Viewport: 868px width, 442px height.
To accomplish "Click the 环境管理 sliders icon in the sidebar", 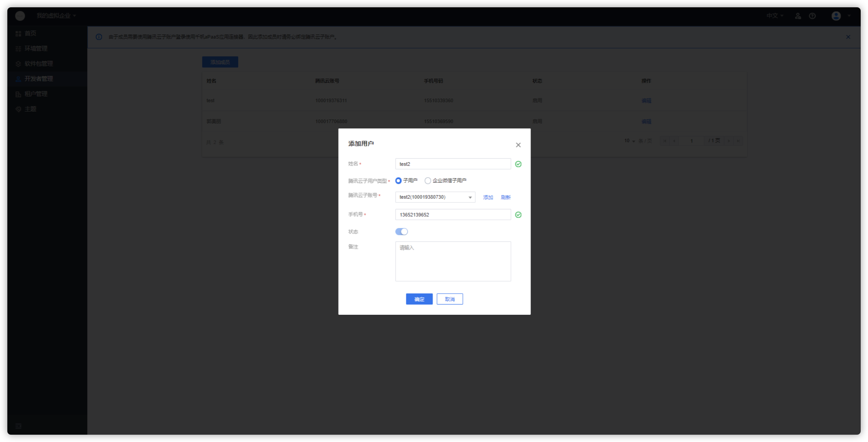I will (18, 49).
